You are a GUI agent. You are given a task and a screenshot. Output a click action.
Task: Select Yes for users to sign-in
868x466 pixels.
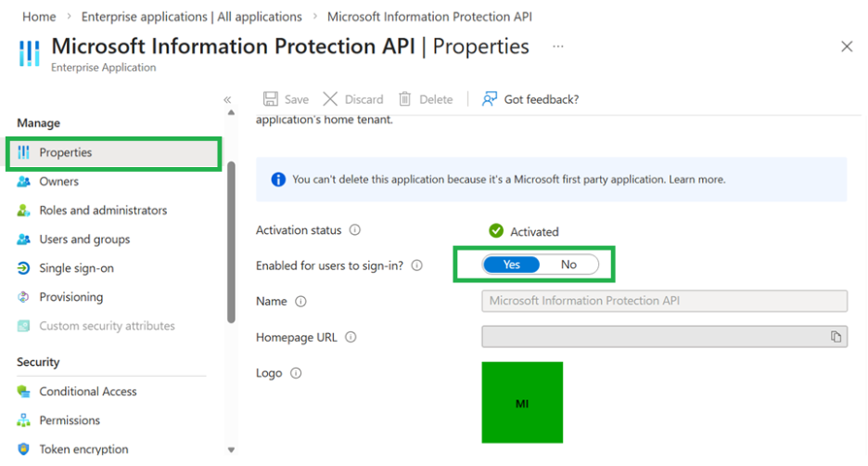coord(511,265)
